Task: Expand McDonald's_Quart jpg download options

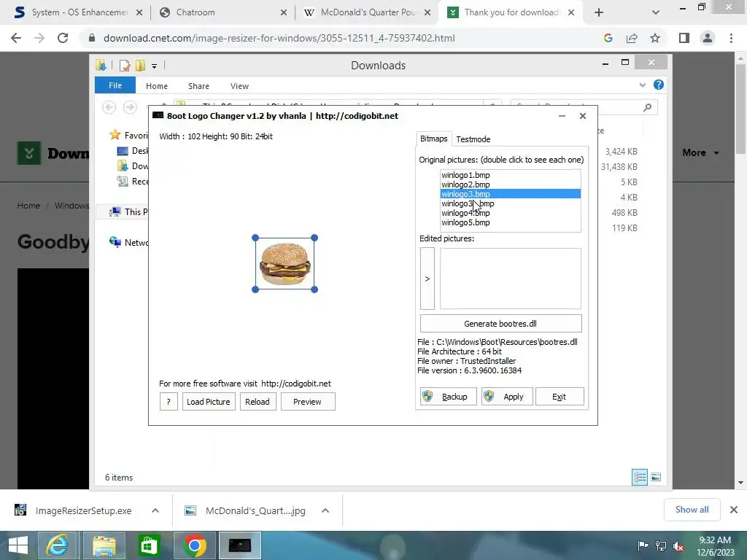Action: (325, 510)
